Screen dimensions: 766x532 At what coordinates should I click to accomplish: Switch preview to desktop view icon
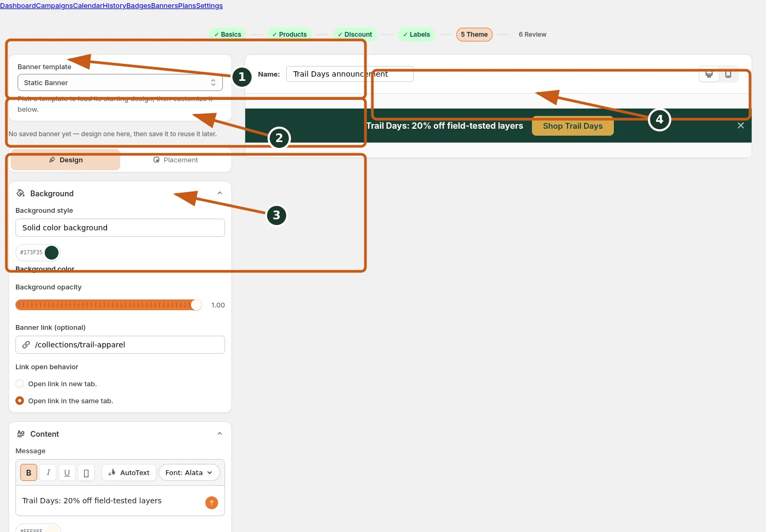(x=709, y=74)
